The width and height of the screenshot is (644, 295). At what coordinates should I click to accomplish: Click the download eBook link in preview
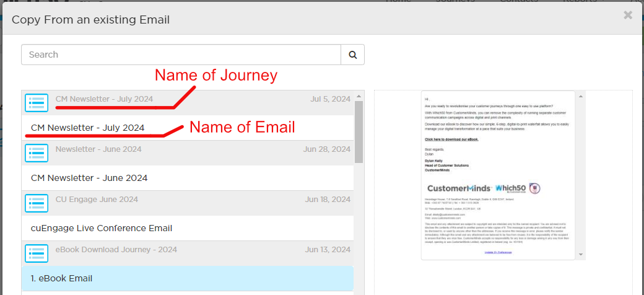451,139
